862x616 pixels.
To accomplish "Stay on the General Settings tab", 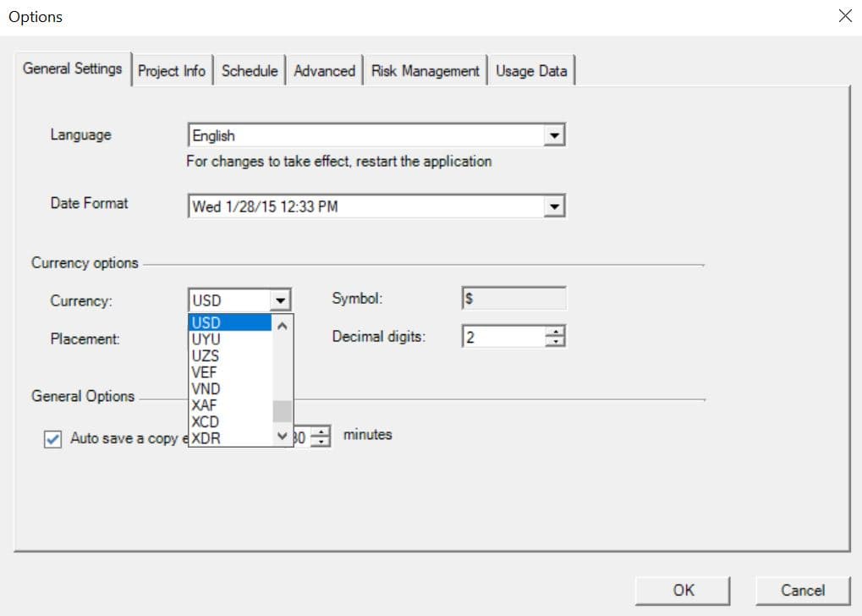I will (x=72, y=69).
